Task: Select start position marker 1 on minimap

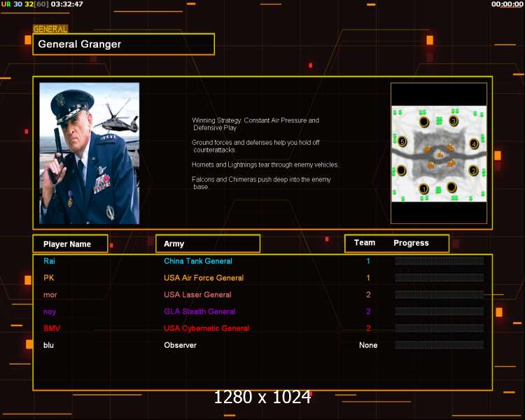Action: pos(423,189)
